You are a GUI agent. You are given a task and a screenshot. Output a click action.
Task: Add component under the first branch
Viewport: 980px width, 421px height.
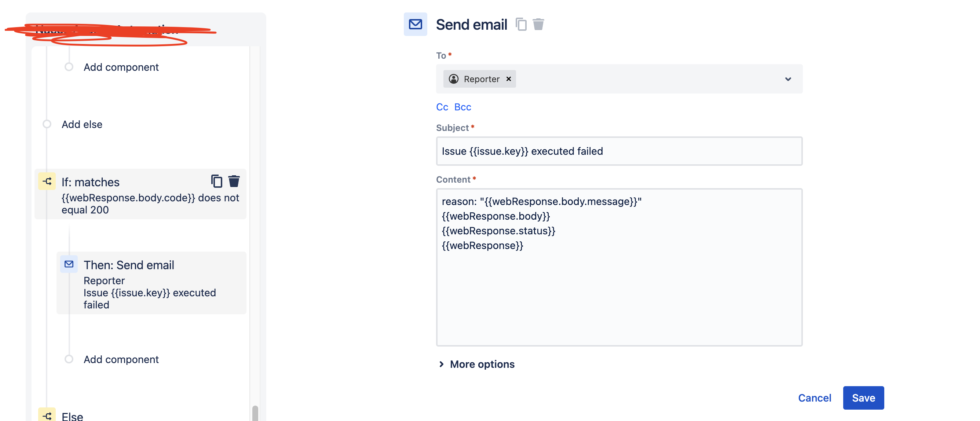121,67
